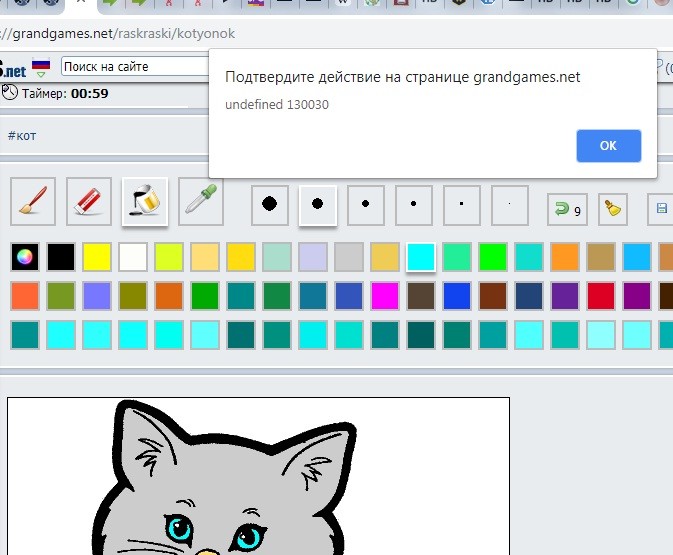The width and height of the screenshot is (673, 555).
Task: Choose the fourth brush size dot
Action: coord(414,205)
